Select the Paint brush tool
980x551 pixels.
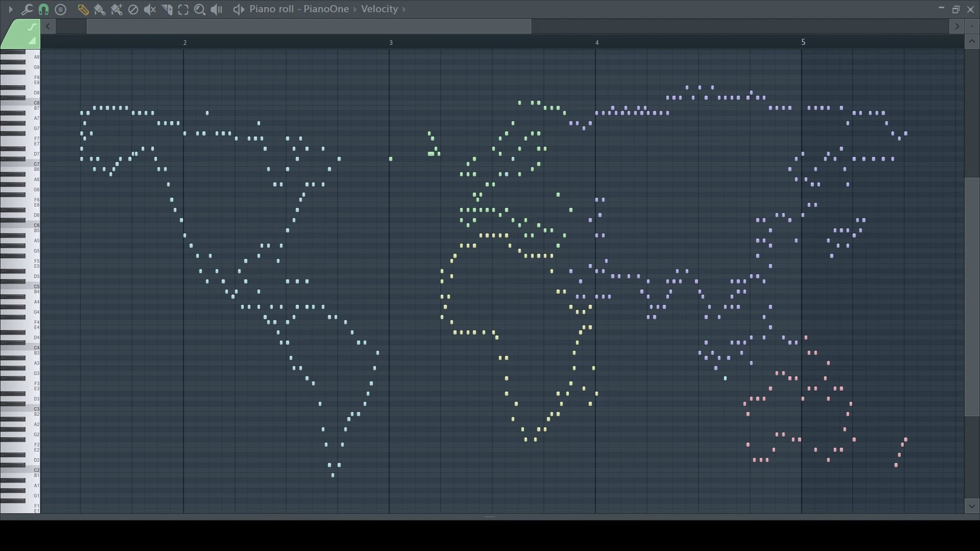(x=100, y=9)
